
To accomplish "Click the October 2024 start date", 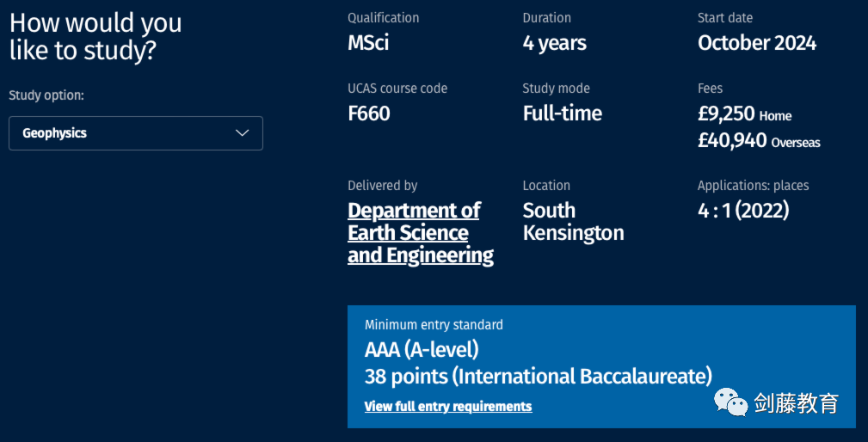I will click(x=757, y=42).
